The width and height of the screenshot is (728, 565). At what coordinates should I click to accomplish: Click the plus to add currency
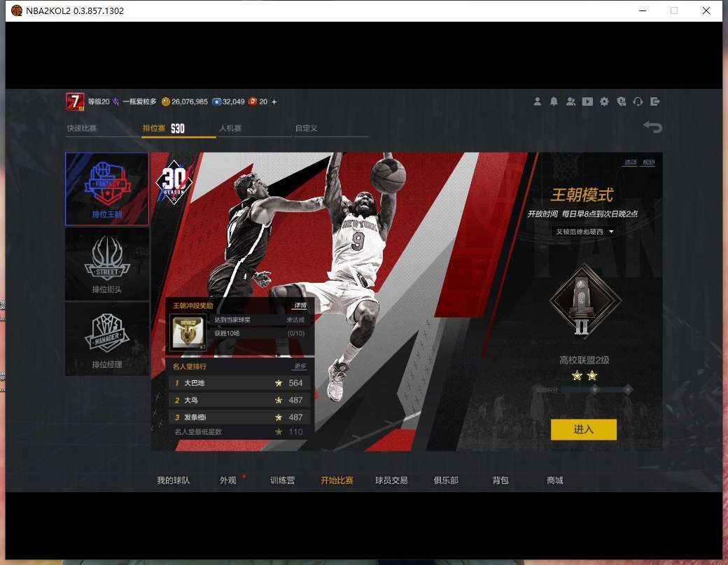274,102
